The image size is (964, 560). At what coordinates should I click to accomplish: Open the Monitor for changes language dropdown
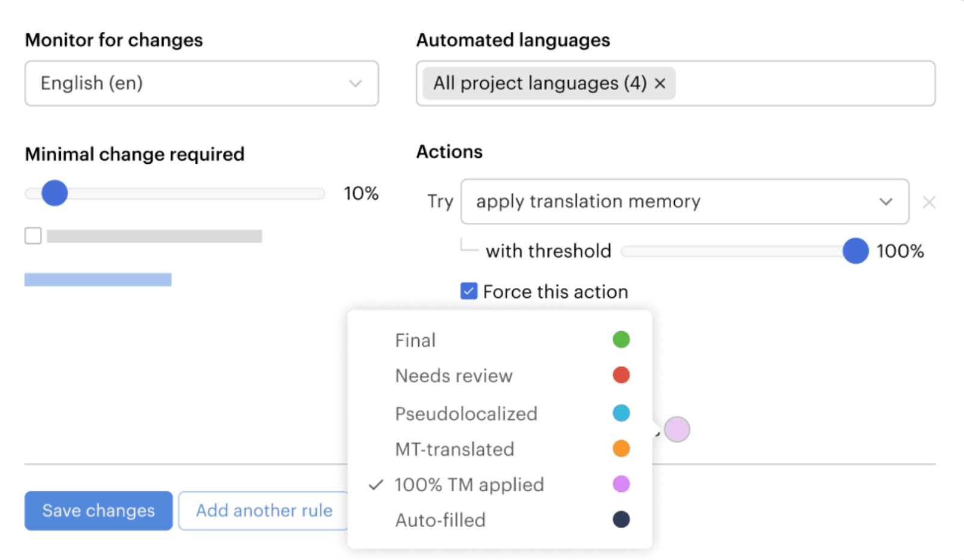click(201, 83)
